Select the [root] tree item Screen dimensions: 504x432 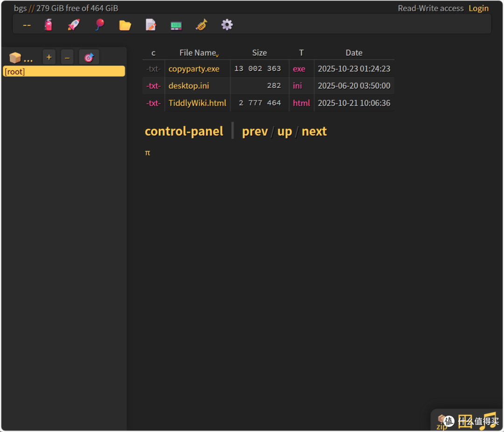click(x=64, y=71)
